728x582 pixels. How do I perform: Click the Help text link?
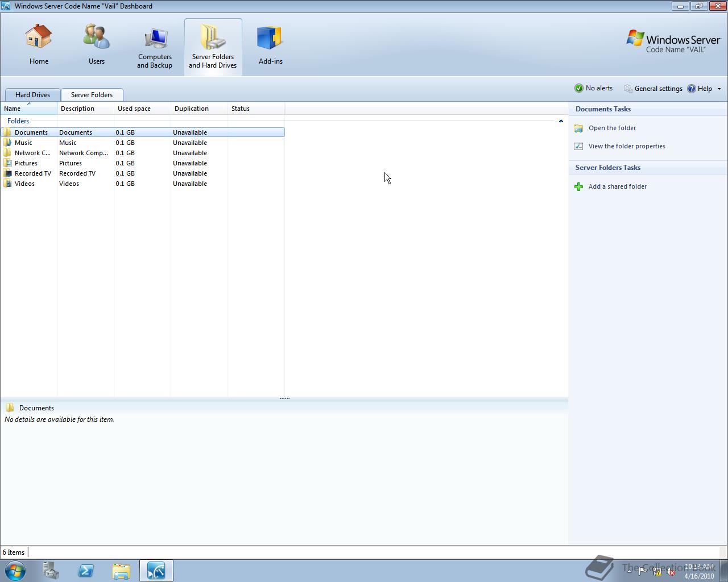click(705, 89)
